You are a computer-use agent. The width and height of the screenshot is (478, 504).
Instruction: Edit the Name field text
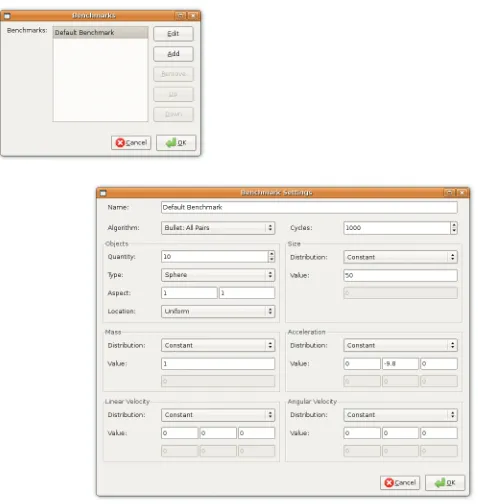pyautogui.click(x=309, y=207)
